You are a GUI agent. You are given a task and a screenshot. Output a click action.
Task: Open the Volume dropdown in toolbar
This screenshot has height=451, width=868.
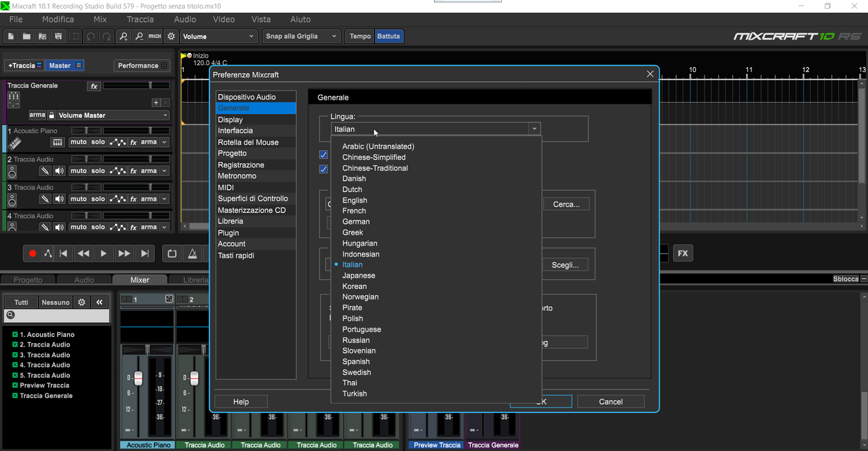pos(218,36)
